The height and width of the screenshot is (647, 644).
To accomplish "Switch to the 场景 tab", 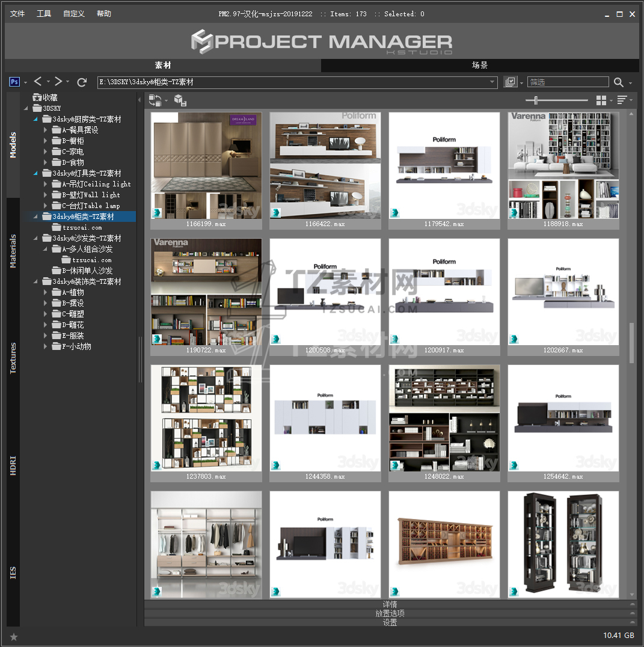I will (479, 66).
